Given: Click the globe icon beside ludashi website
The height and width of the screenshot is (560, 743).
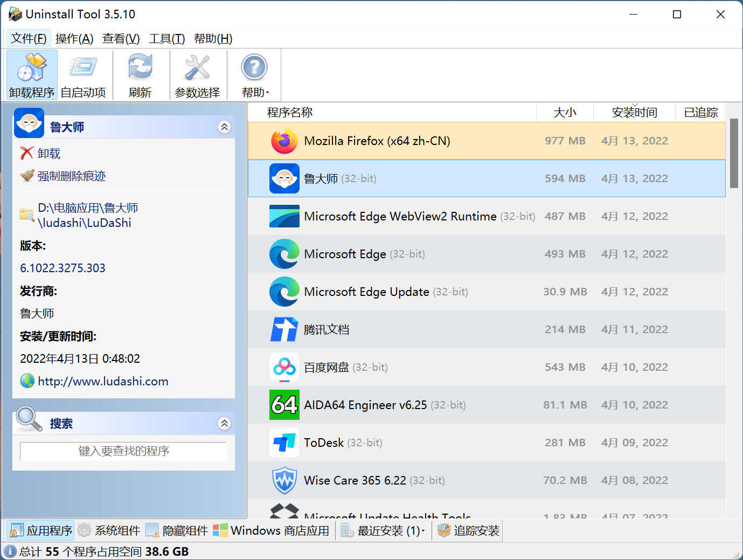Looking at the screenshot, I should click(x=27, y=381).
